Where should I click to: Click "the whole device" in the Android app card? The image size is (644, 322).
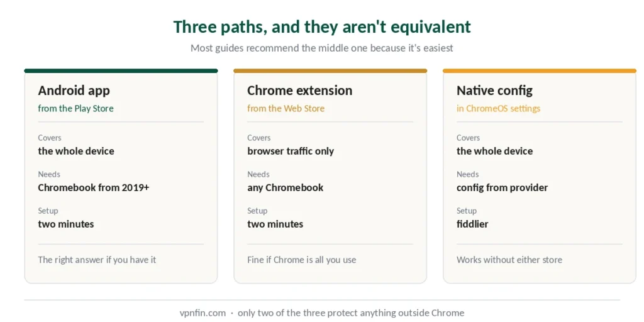(76, 151)
